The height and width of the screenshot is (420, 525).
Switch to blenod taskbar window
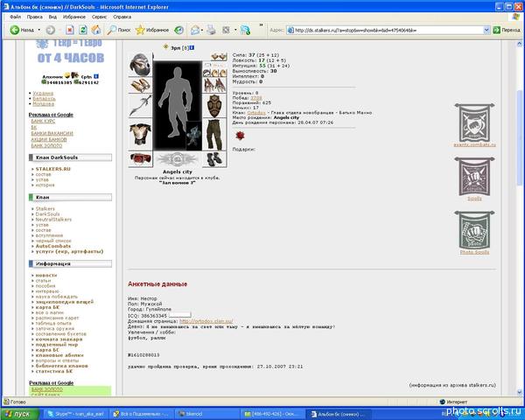point(206,414)
